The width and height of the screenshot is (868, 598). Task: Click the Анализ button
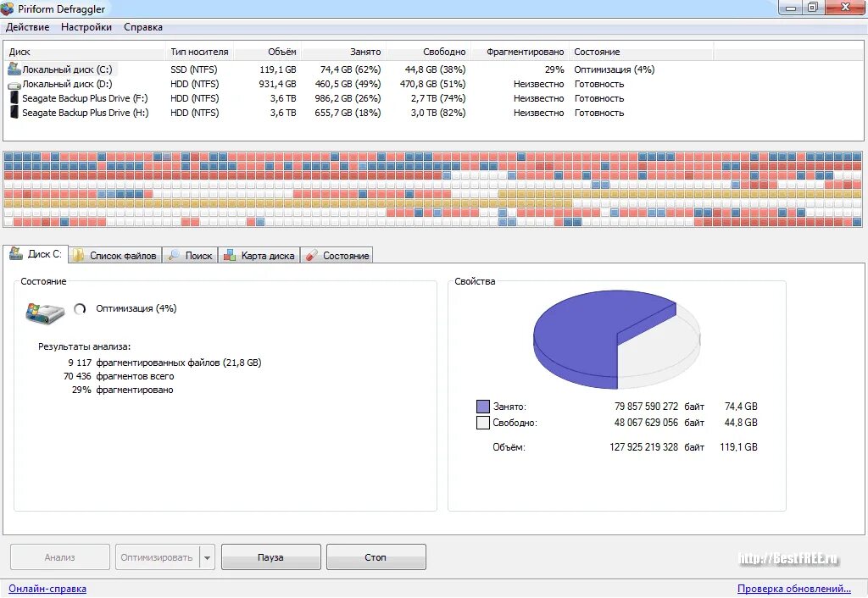pos(60,557)
